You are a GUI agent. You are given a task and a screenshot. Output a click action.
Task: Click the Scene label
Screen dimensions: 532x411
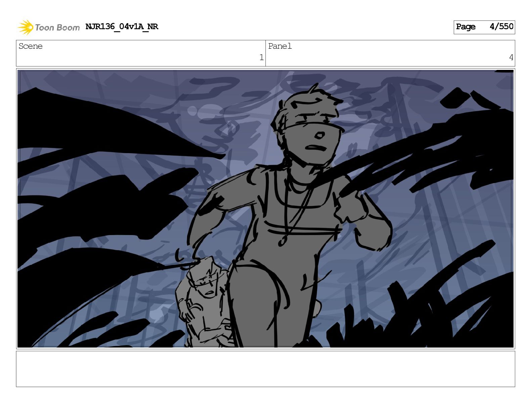(31, 46)
